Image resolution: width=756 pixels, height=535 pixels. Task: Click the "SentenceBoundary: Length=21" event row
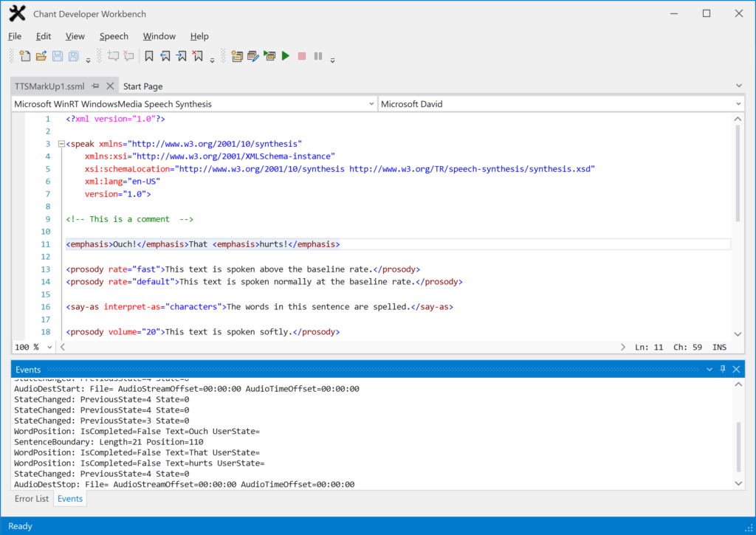click(x=109, y=442)
